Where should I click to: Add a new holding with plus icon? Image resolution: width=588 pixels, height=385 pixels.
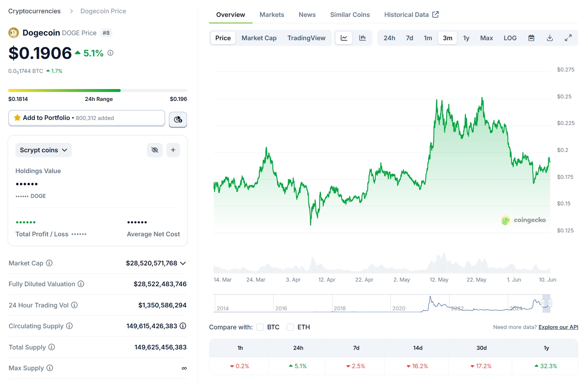click(x=173, y=150)
